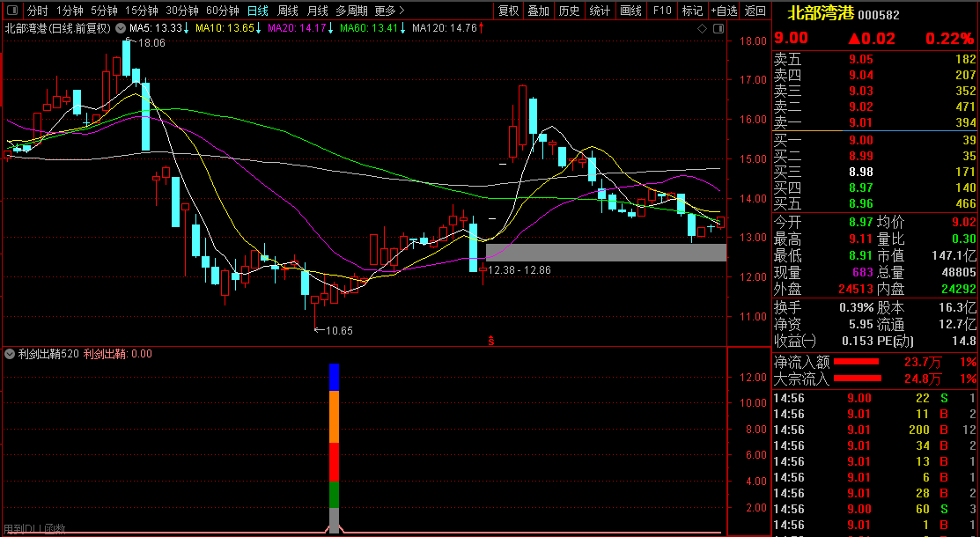Toggle 复权 price adjustment

click(508, 11)
